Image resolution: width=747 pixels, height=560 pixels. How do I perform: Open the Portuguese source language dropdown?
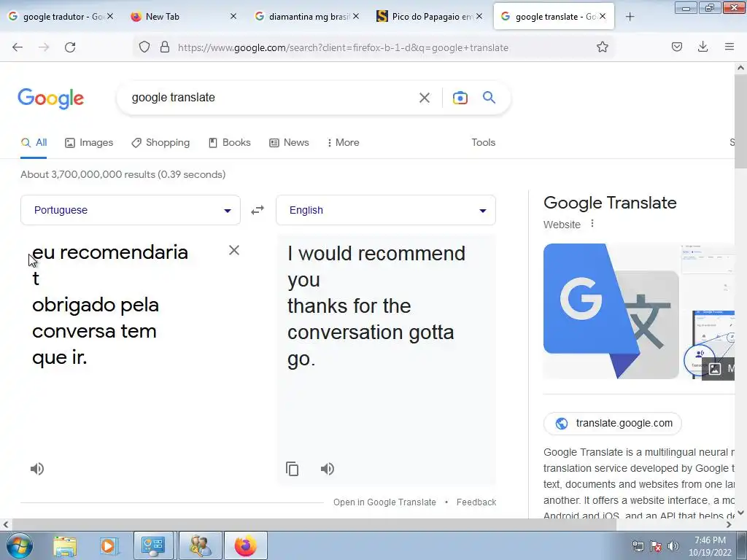[x=131, y=210]
